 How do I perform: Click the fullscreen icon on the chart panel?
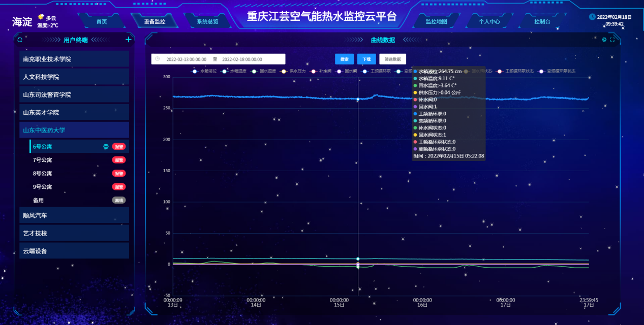612,39
